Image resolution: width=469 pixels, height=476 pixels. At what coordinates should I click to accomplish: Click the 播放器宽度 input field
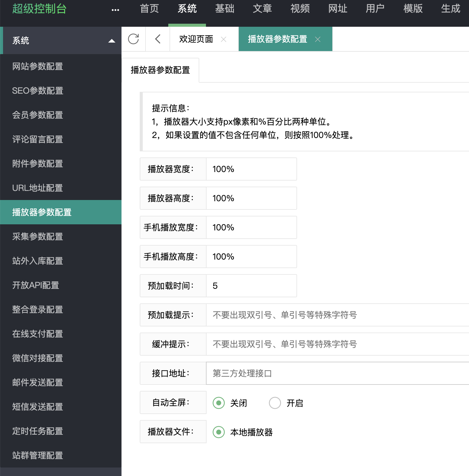(252, 169)
